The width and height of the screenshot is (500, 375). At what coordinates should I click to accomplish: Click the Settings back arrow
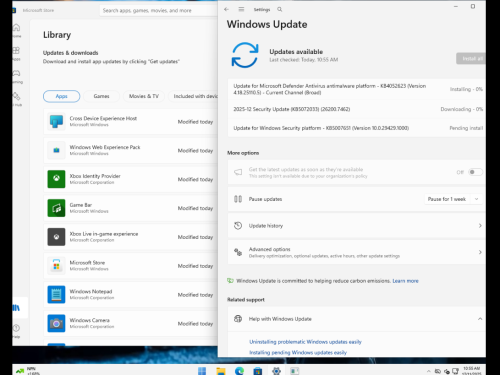click(226, 9)
